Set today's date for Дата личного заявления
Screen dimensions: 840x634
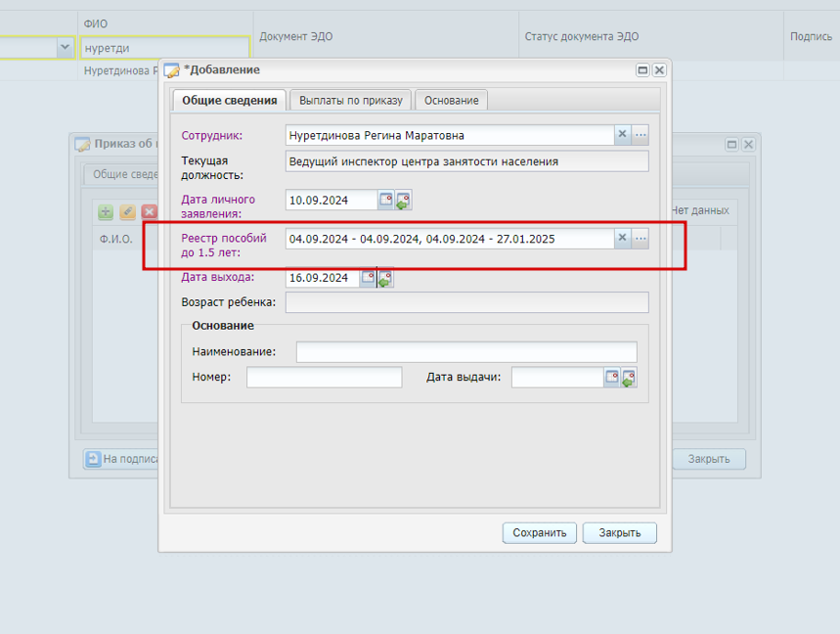403,201
